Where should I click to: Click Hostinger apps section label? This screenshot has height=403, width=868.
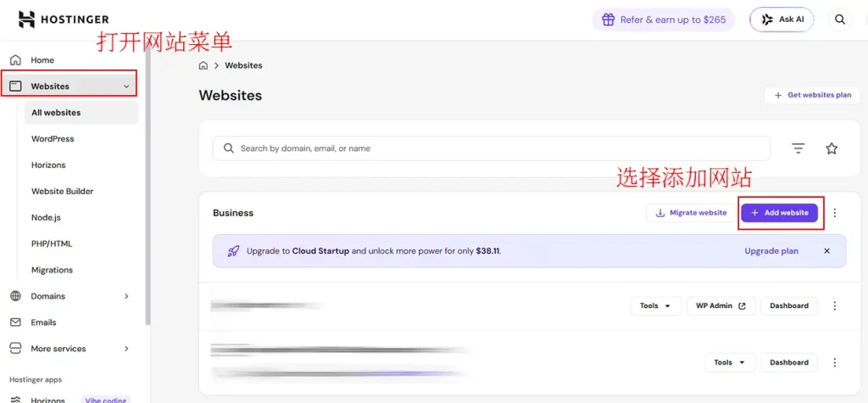[x=36, y=380]
